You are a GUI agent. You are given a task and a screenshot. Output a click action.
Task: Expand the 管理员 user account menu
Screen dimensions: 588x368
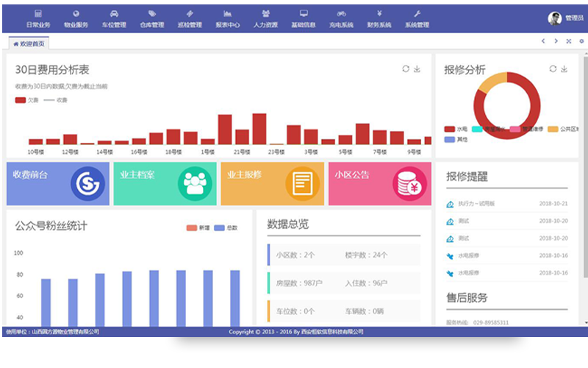(564, 18)
